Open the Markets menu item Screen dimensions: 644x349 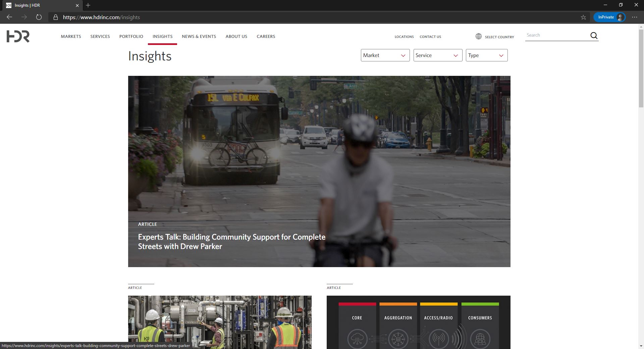coord(71,36)
